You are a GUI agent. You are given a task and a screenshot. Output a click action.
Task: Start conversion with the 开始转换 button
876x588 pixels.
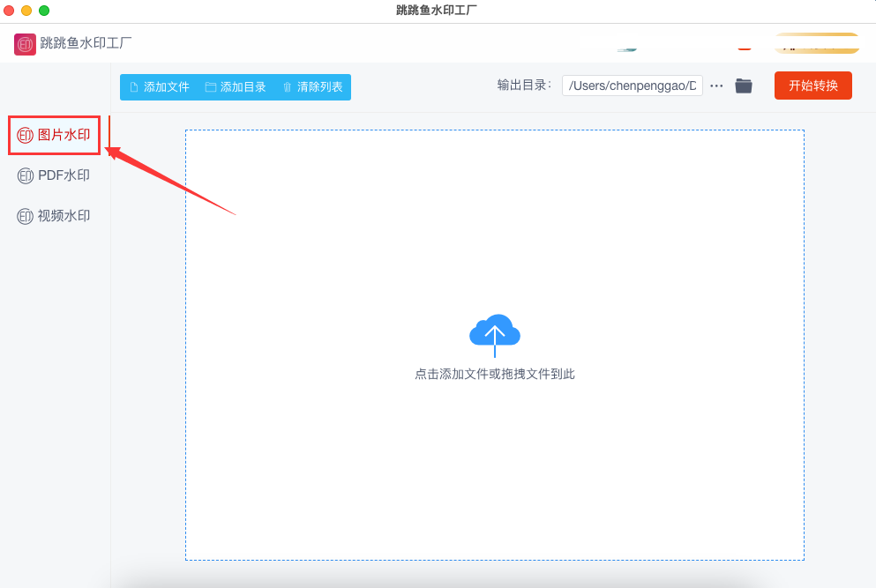coord(812,86)
